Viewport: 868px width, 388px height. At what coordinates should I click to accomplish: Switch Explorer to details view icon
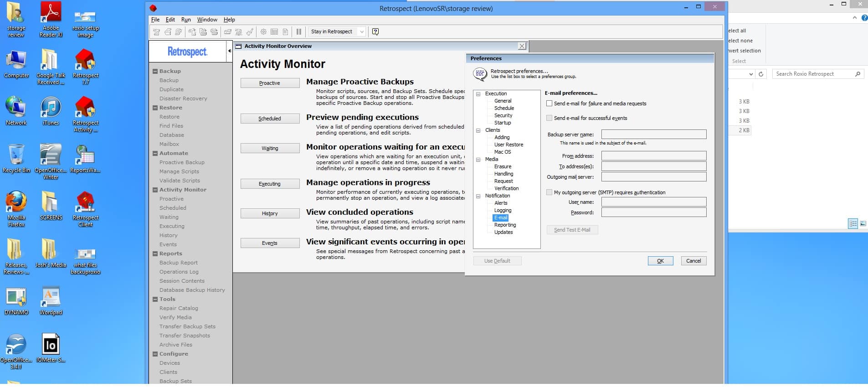click(853, 223)
